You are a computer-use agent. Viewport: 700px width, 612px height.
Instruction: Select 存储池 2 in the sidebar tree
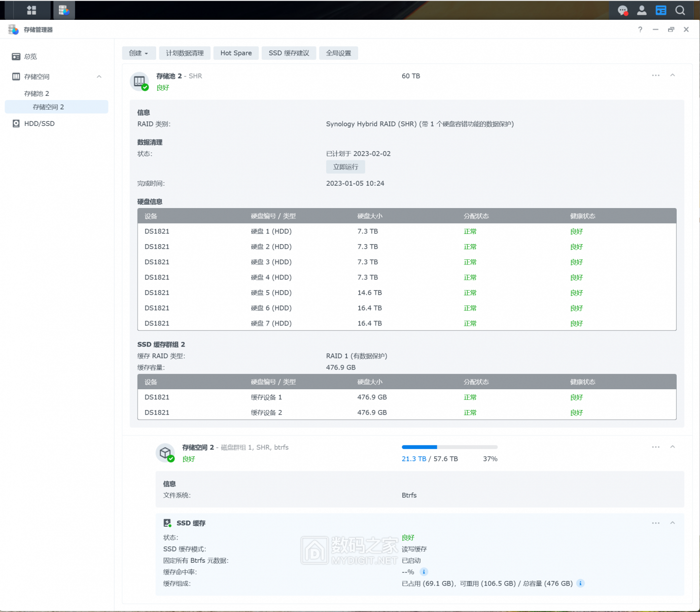37,93
